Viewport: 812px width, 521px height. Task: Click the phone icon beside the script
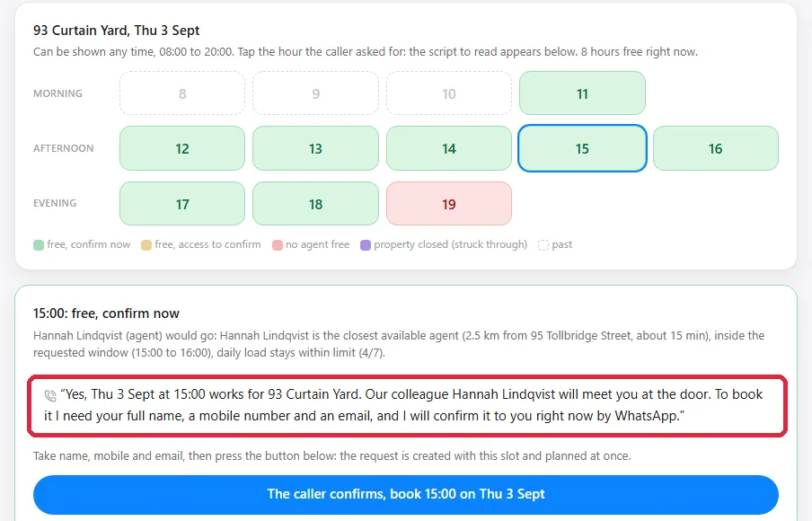coord(50,395)
